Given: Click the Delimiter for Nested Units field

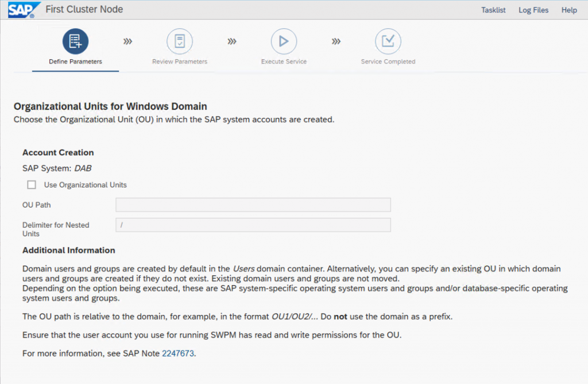Looking at the screenshot, I should (253, 225).
